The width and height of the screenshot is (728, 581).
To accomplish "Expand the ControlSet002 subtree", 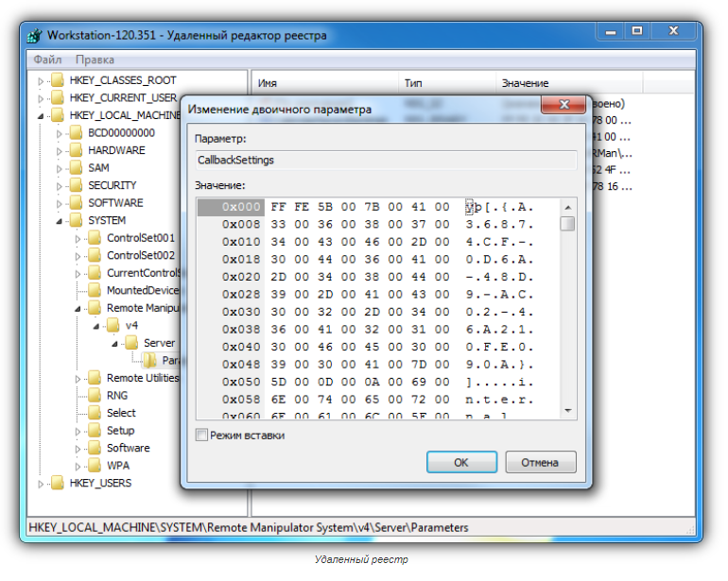I will 78,256.
